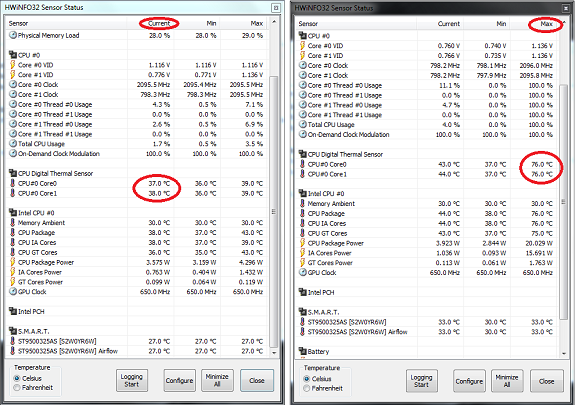Click Current column header in left window
Image resolution: width=575 pixels, height=405 pixels.
click(x=150, y=23)
